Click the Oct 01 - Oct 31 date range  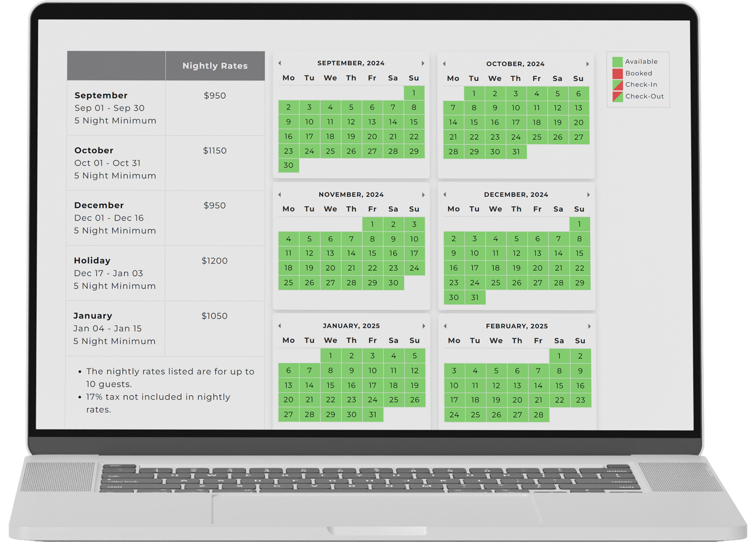point(107,163)
